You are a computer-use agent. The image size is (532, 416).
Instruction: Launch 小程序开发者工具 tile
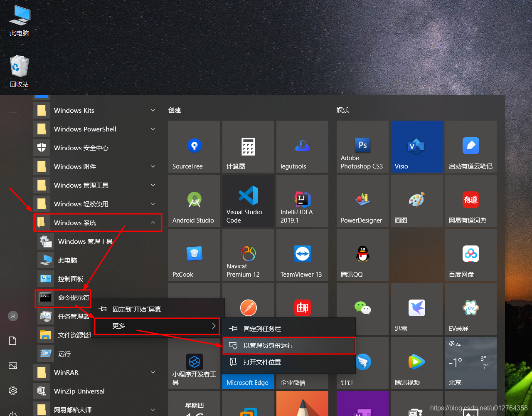click(194, 363)
